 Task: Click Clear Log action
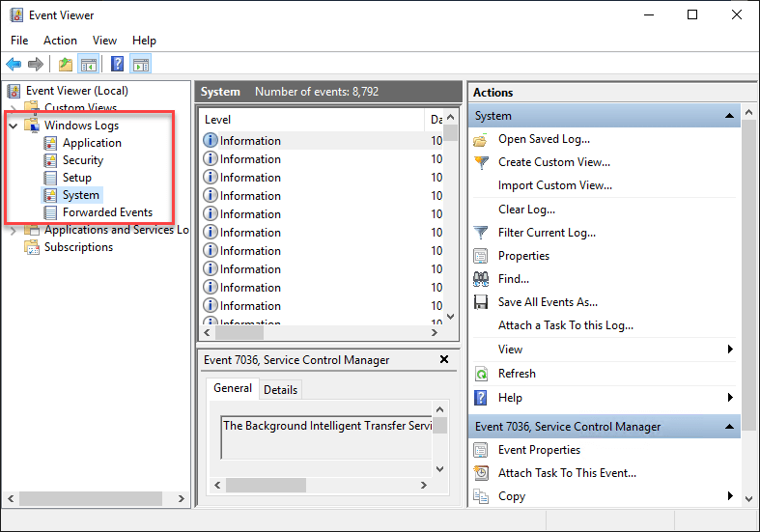(527, 210)
